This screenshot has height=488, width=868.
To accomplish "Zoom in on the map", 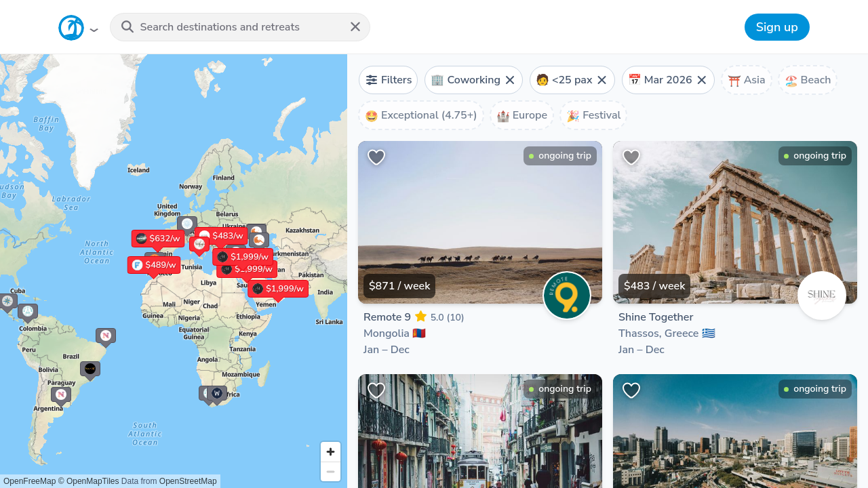I will 330,452.
